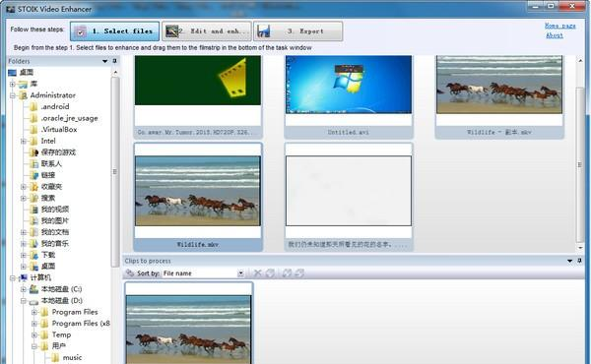Image resolution: width=591 pixels, height=364 pixels.
Task: Pin the Clips to process panel
Action: [579, 261]
